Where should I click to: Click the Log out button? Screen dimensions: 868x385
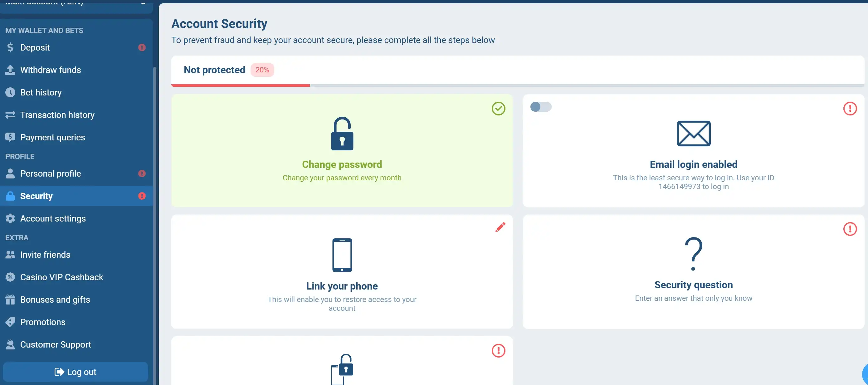pyautogui.click(x=76, y=372)
